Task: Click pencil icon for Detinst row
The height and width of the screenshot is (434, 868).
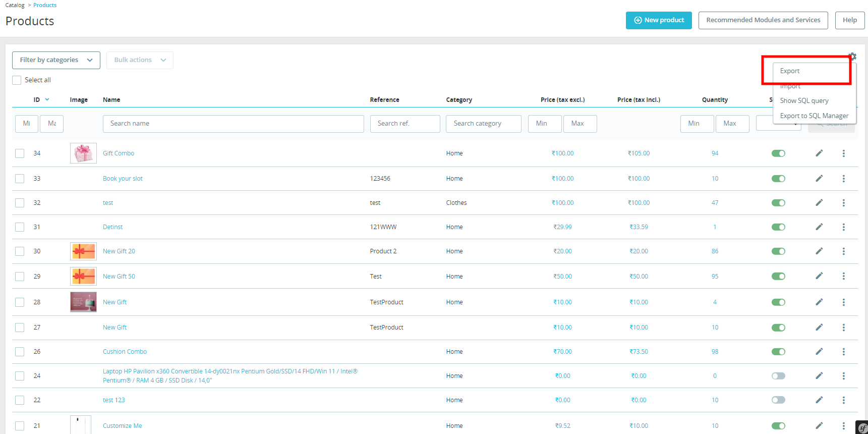Action: tap(819, 227)
